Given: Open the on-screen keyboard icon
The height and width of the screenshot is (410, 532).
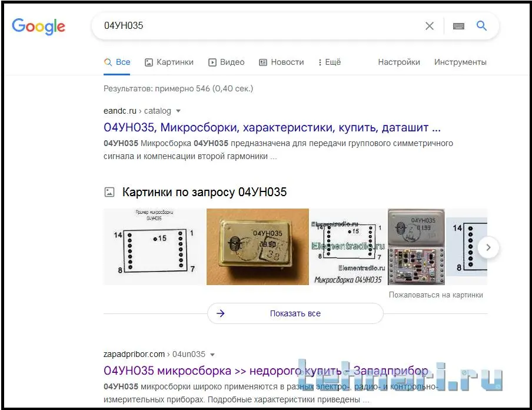Looking at the screenshot, I should click(x=458, y=26).
